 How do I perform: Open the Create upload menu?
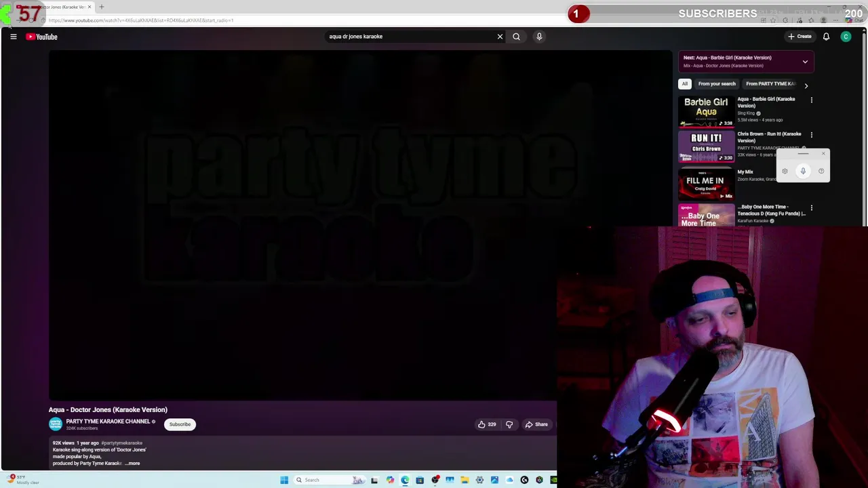800,37
